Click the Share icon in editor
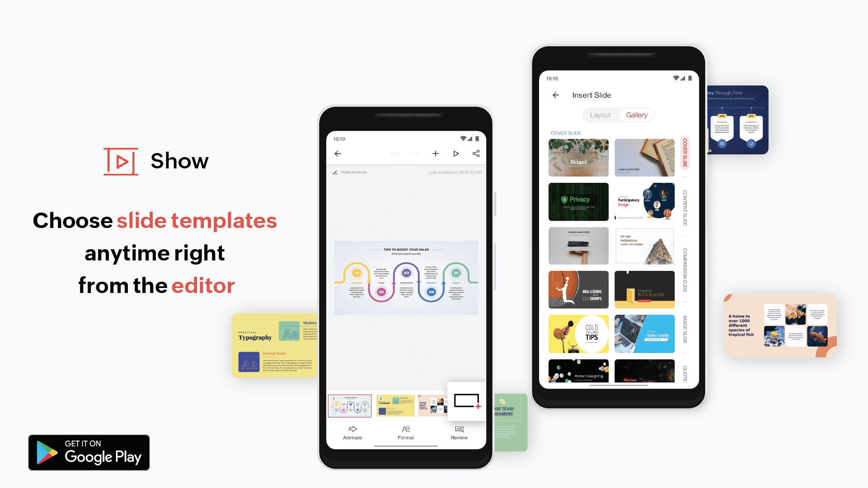The image size is (868, 488). (x=476, y=153)
